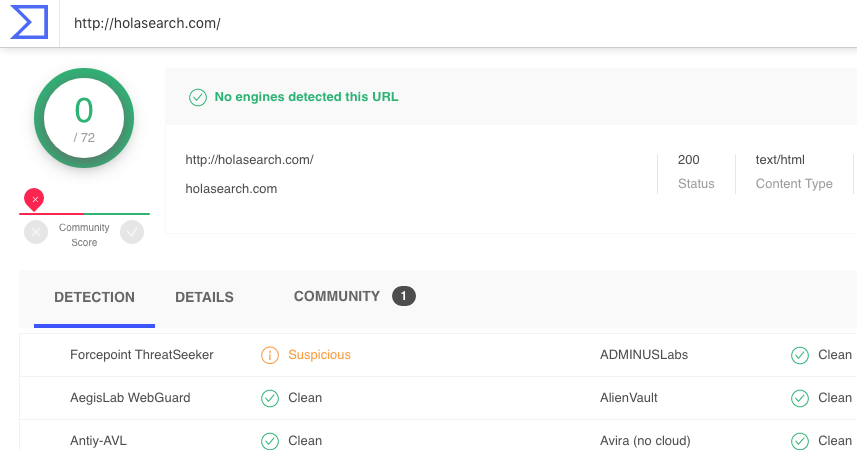Click the URL search input field
857x450 pixels.
pos(459,24)
